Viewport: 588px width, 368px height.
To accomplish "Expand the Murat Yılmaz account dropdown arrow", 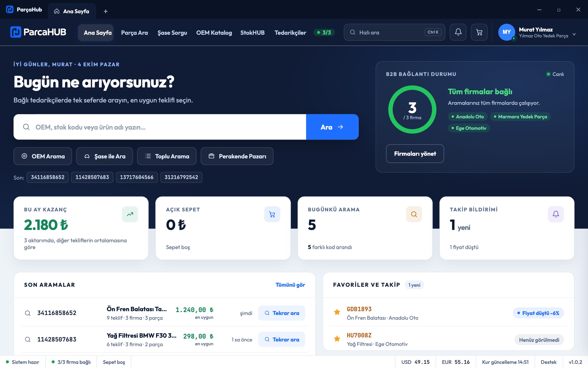I will pyautogui.click(x=574, y=34).
